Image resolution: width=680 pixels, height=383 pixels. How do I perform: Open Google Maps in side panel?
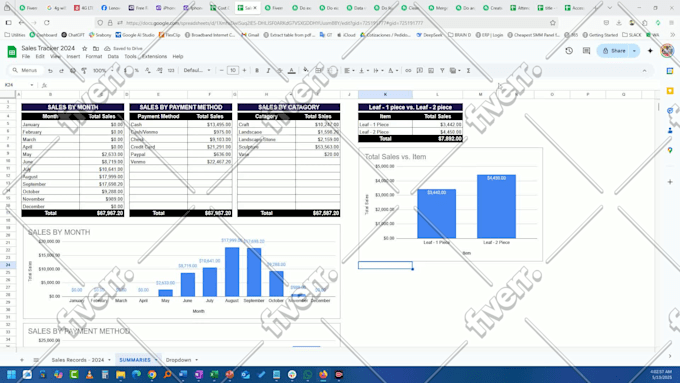coord(670,150)
